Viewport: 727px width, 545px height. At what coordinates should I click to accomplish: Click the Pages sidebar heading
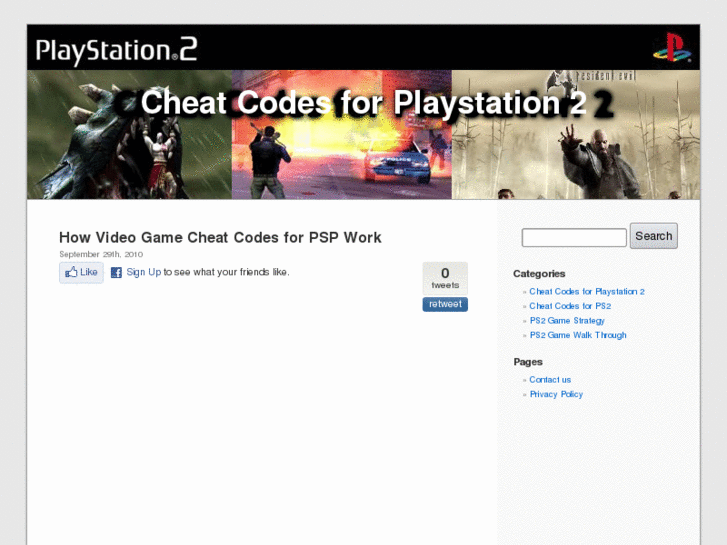click(x=528, y=362)
